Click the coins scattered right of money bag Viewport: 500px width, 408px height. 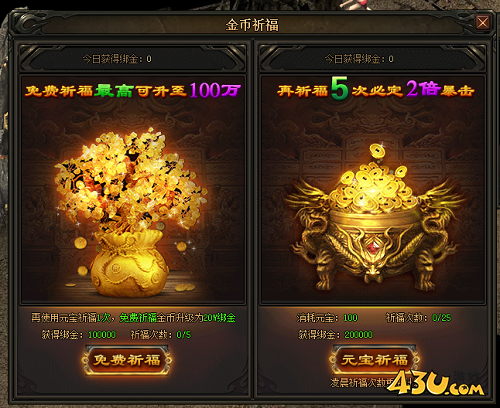[x=184, y=287]
